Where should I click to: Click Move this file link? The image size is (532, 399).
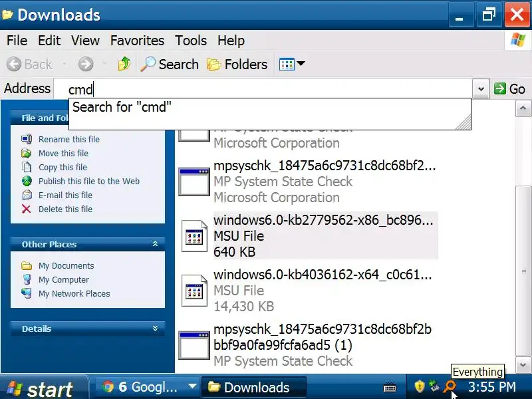(x=63, y=154)
